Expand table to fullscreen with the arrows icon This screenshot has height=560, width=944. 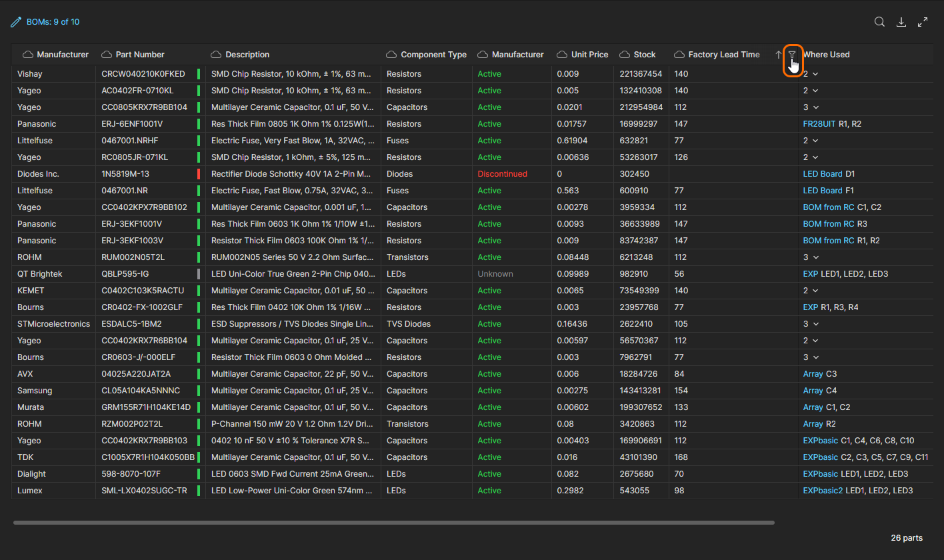coord(923,22)
